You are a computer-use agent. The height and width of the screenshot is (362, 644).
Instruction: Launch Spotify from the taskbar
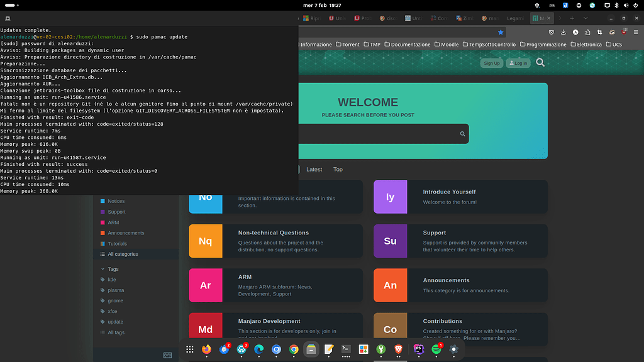pyautogui.click(x=436, y=350)
